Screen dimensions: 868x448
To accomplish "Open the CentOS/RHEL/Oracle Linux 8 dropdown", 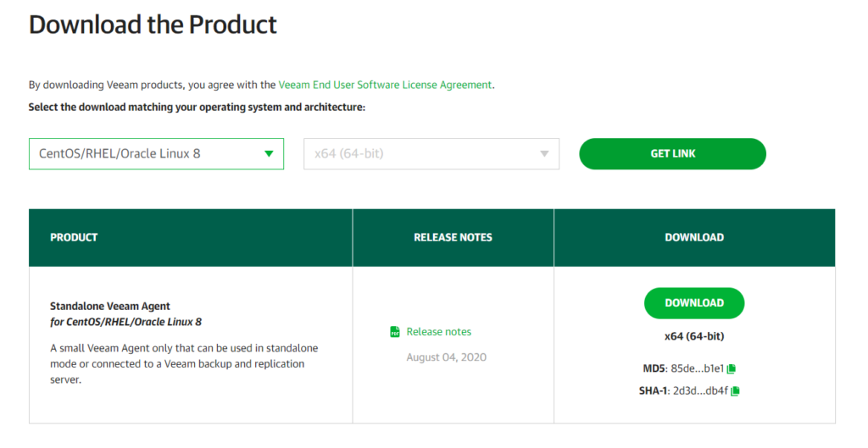I will click(156, 154).
